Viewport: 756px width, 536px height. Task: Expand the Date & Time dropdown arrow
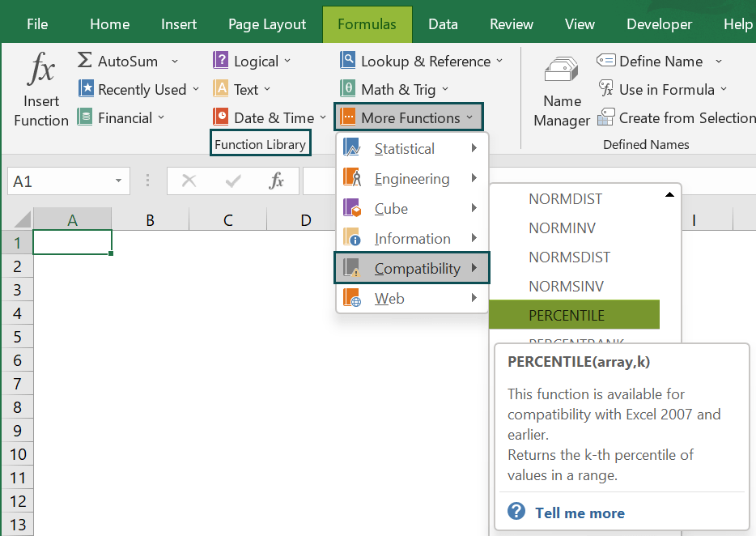[322, 117]
